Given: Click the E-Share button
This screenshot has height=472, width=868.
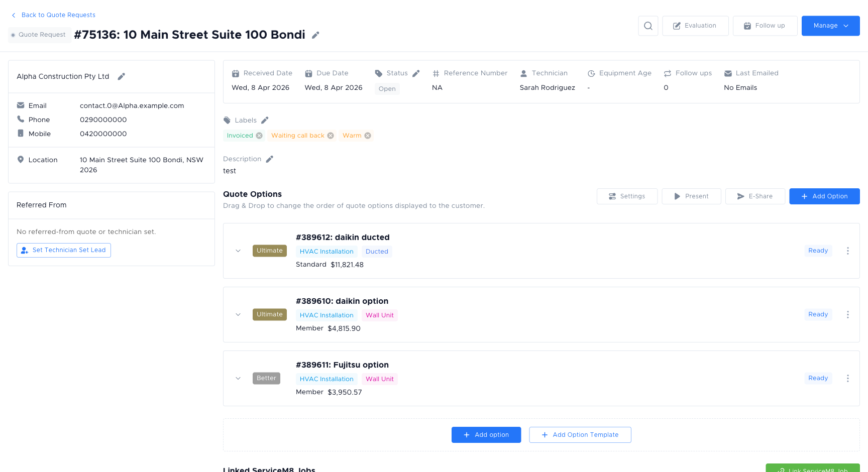Looking at the screenshot, I should pos(755,196).
